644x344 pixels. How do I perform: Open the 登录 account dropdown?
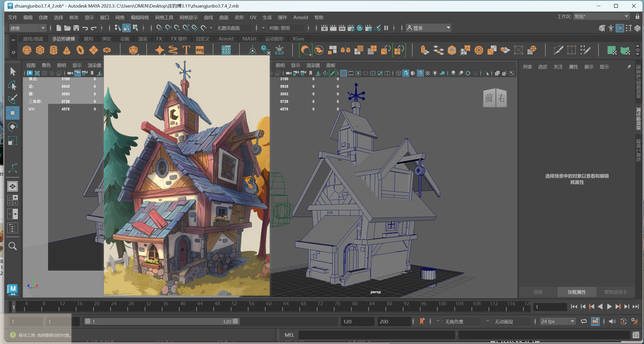click(x=428, y=28)
